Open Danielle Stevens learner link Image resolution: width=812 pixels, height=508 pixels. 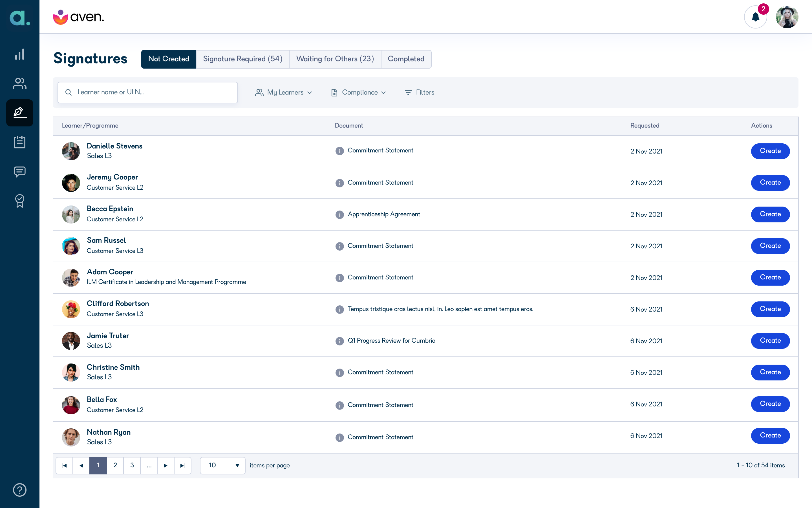click(114, 146)
